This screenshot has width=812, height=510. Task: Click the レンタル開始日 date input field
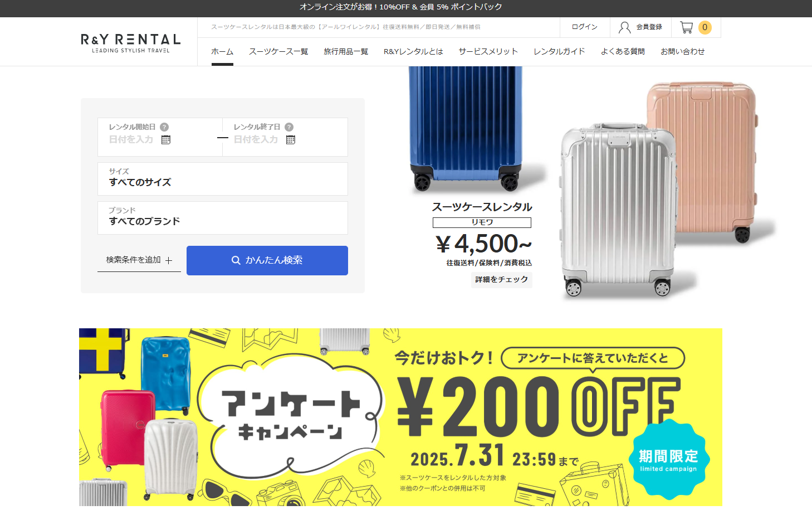click(160, 137)
